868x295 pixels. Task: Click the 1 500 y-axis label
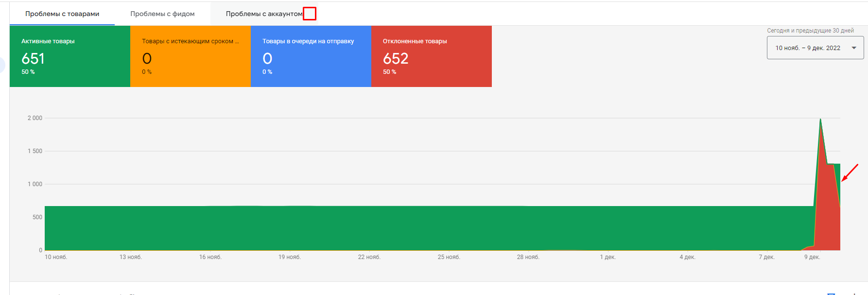point(35,151)
